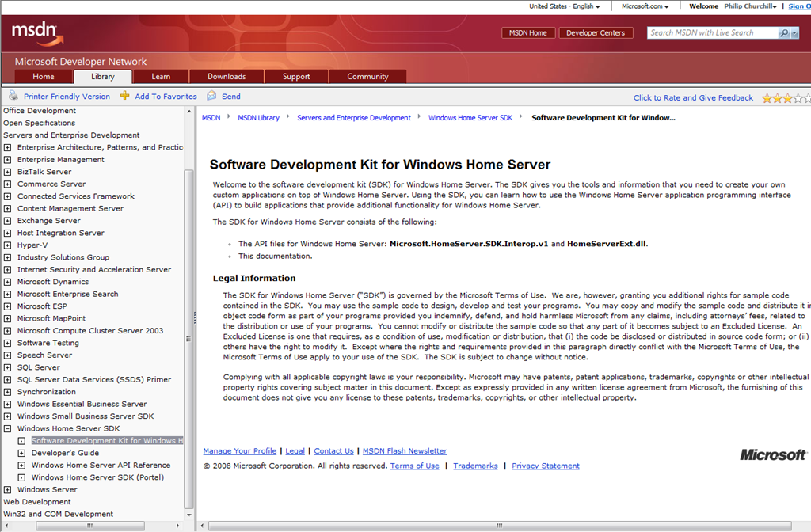Open the Privacy Statement link

[546, 465]
